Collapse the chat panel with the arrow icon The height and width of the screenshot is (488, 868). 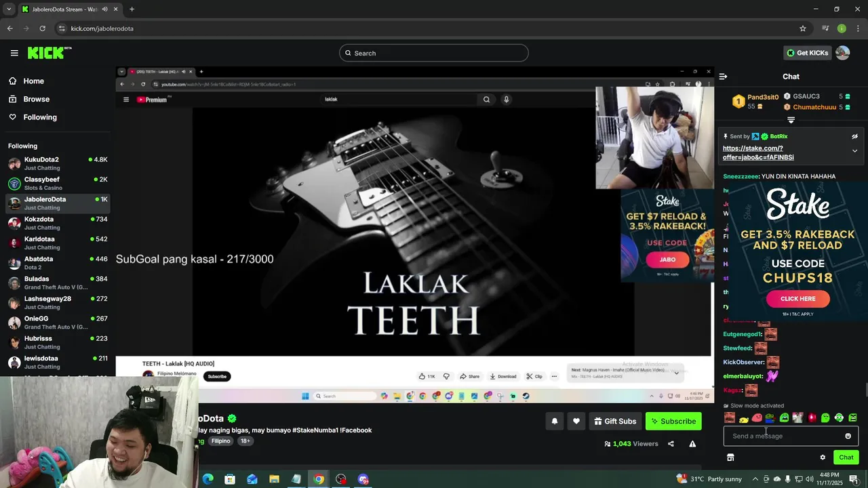723,77
